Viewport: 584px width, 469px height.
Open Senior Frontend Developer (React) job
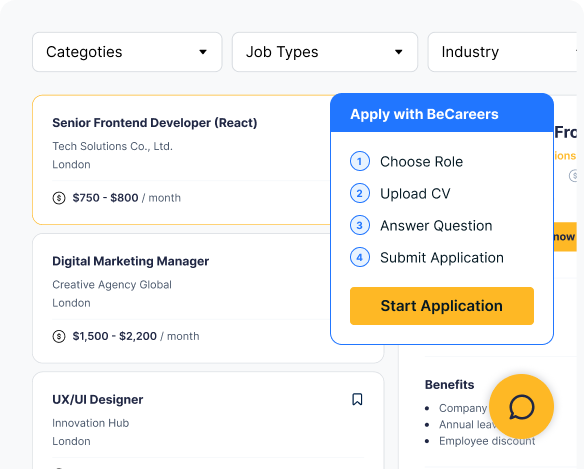tap(155, 123)
